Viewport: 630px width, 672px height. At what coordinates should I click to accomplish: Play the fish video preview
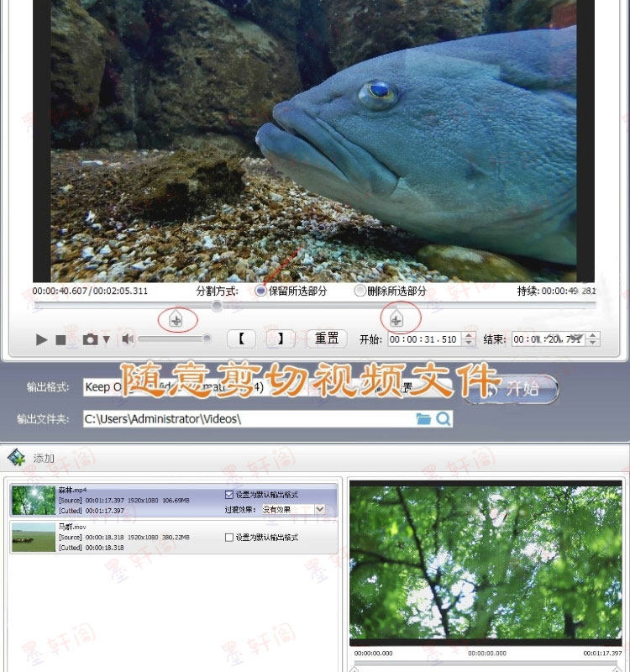tap(41, 340)
